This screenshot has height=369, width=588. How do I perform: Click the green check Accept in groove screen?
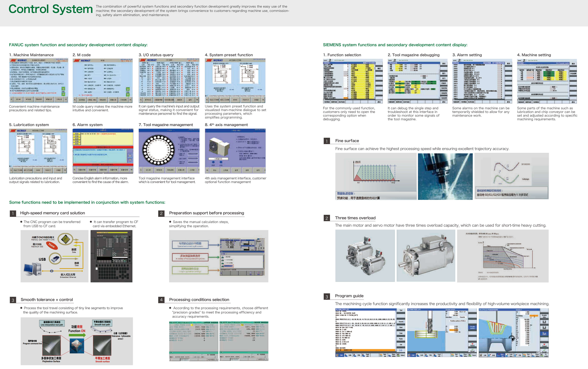pyautogui.click(x=544, y=351)
